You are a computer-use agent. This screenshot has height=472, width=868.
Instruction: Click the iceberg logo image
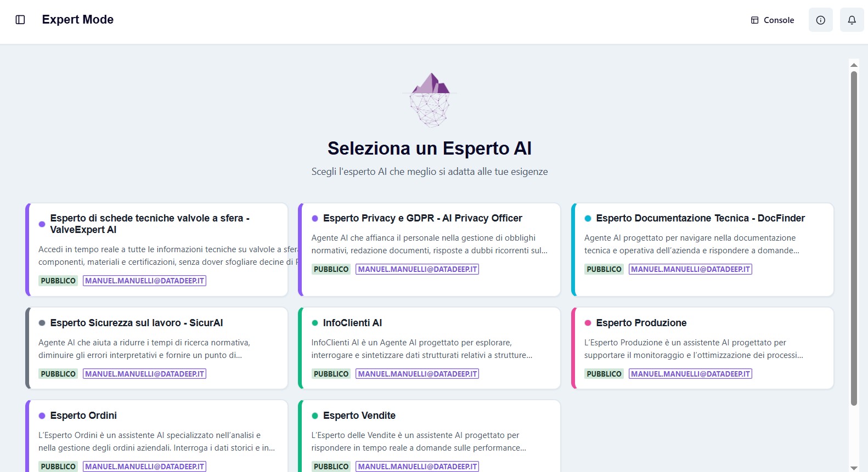coord(431,100)
